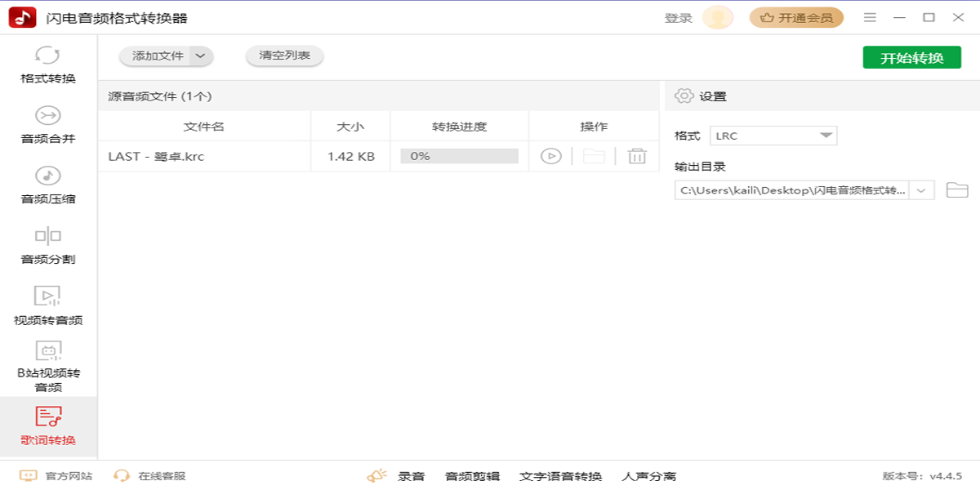Select 歌词转换 lyrics conversion tab
Screen dimensions: 980x490
(x=48, y=427)
